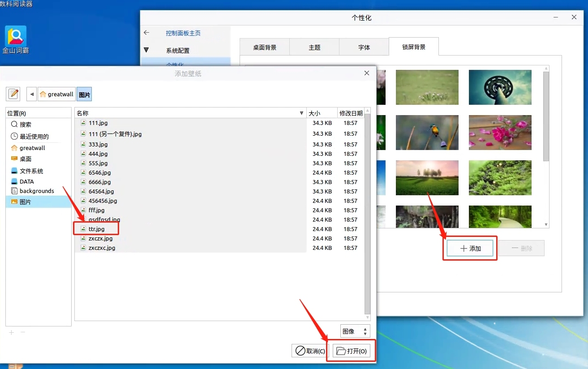Select file zxczxc.jpg
The width and height of the screenshot is (588, 369).
coord(102,248)
